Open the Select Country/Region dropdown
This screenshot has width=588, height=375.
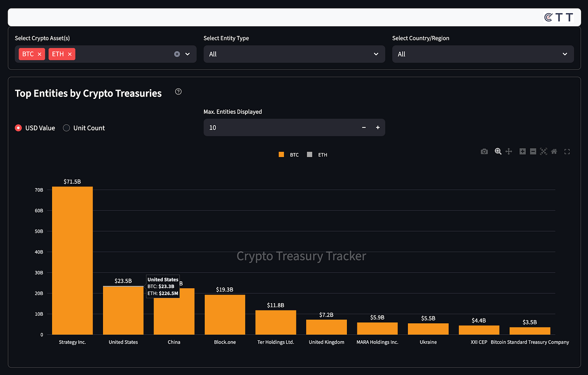[x=483, y=54]
